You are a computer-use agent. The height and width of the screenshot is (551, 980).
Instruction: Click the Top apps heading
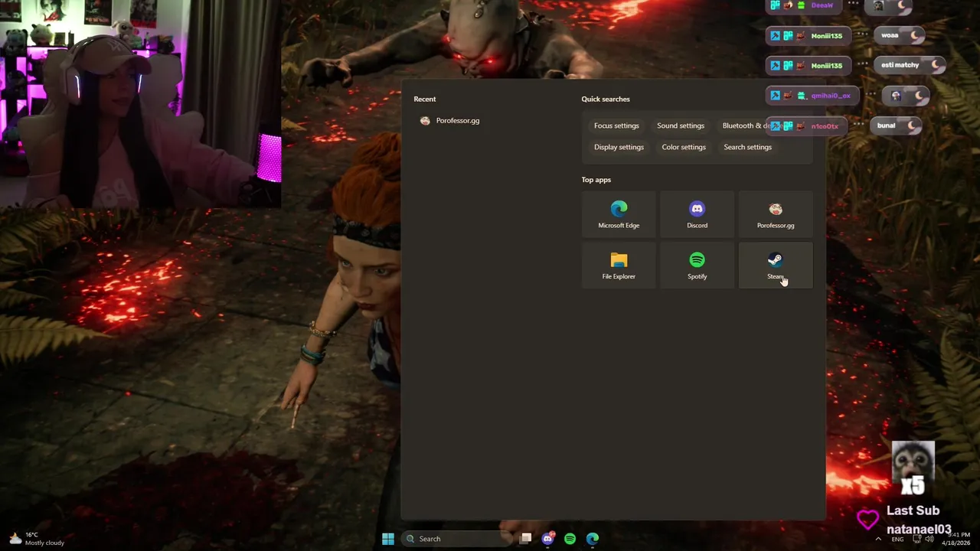pyautogui.click(x=596, y=180)
